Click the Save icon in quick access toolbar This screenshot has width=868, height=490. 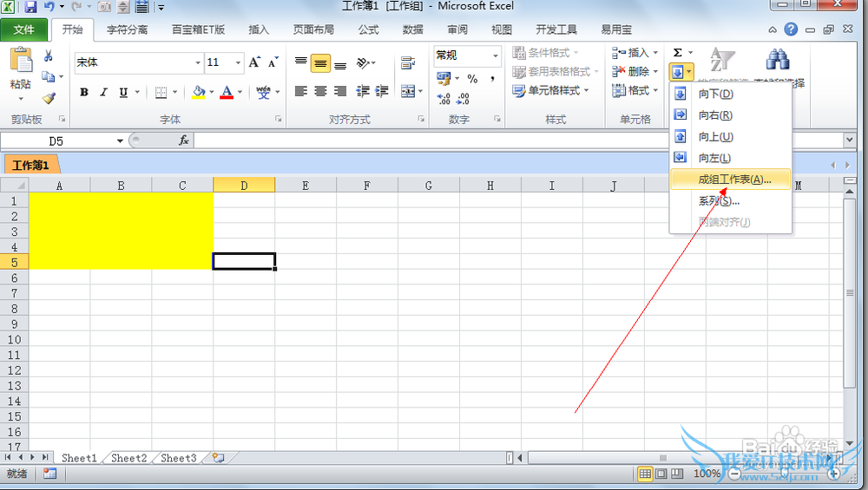coord(30,7)
